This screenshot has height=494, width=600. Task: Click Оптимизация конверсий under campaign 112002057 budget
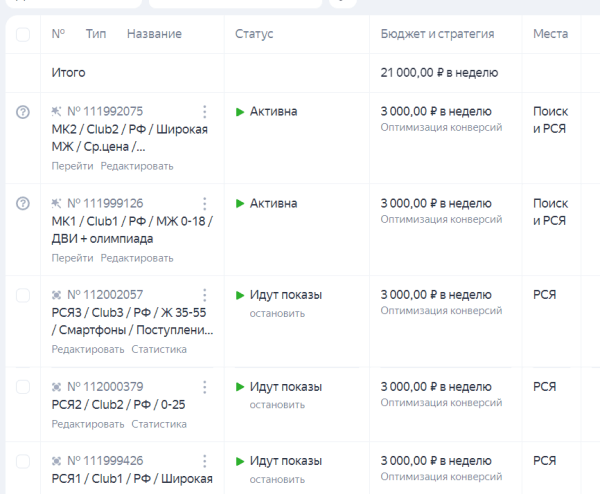click(x=441, y=311)
